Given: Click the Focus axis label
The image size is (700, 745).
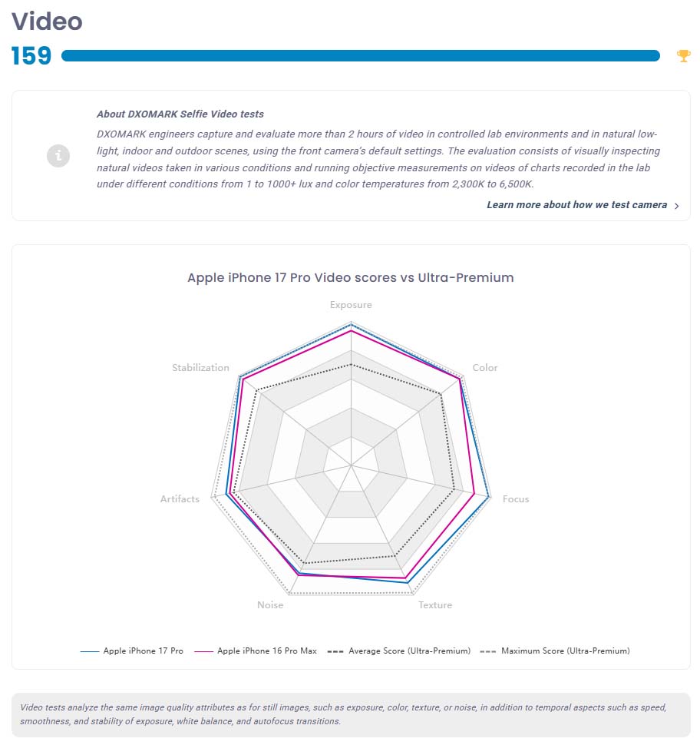Looking at the screenshot, I should click(x=516, y=499).
